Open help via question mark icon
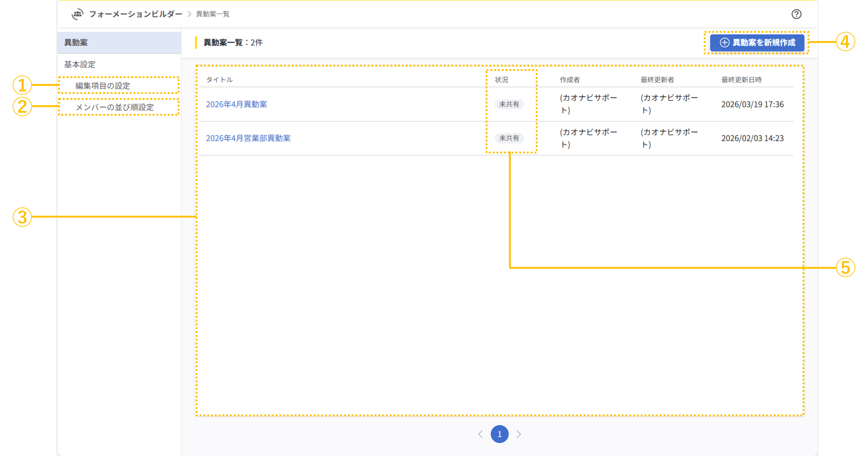This screenshot has height=456, width=868. coord(796,14)
